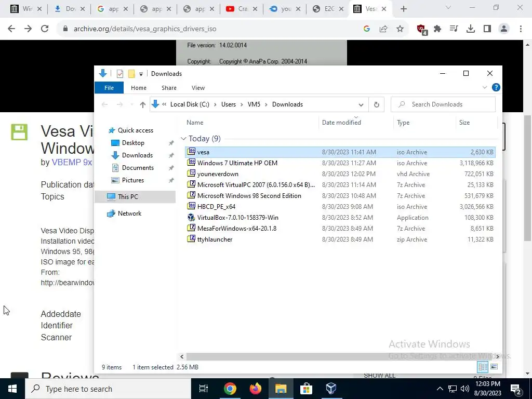Open Windows Start menu

12,389
